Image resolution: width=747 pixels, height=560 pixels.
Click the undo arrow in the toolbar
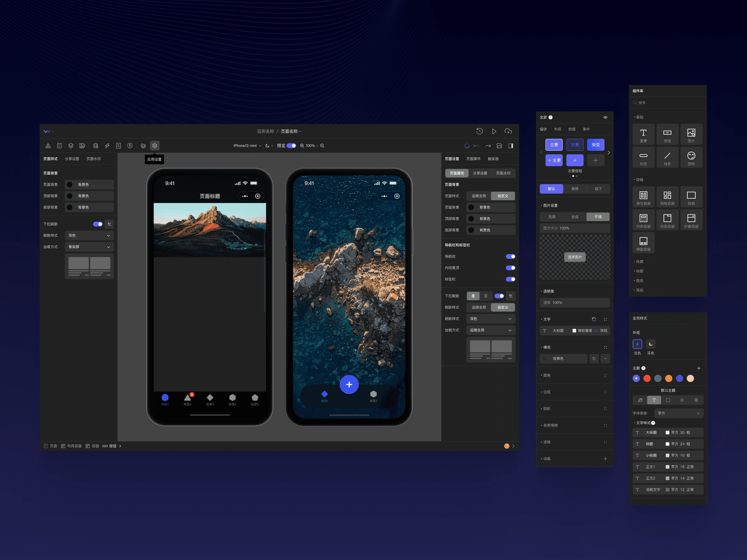pyautogui.click(x=476, y=146)
